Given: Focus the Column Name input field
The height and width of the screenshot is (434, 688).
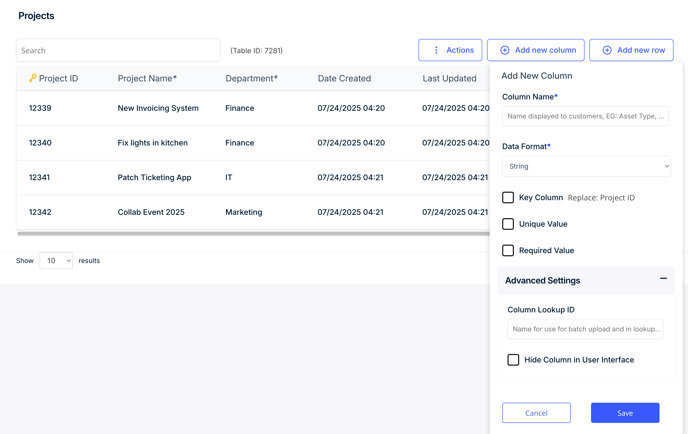Looking at the screenshot, I should tap(585, 116).
